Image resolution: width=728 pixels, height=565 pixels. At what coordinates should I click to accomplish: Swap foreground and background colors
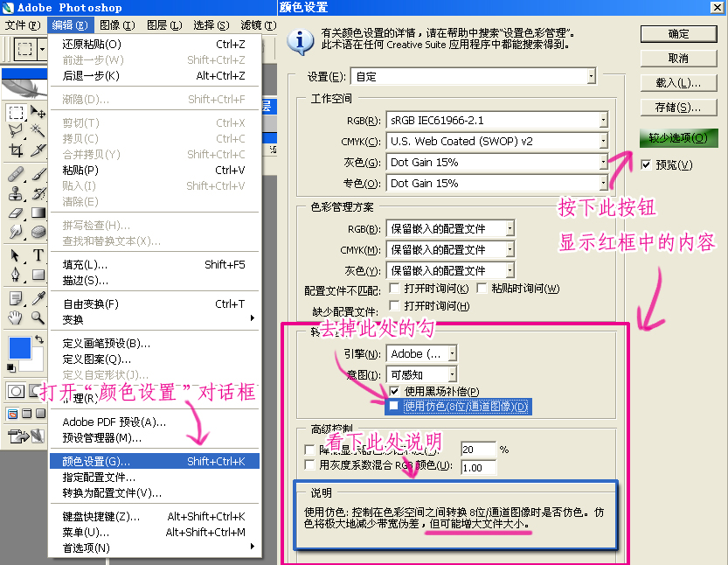(39, 340)
